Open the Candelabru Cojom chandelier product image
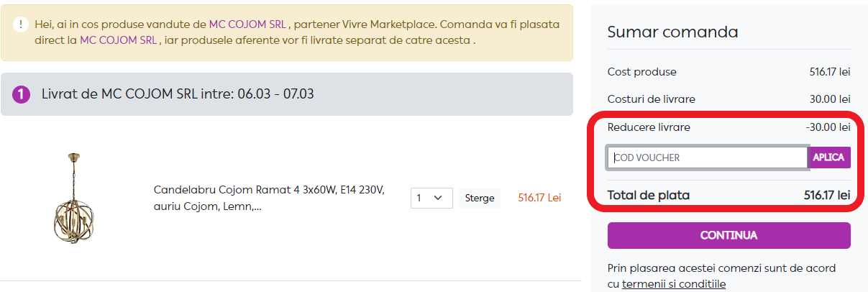Viewport: 868px width, 292px height. coord(74,198)
